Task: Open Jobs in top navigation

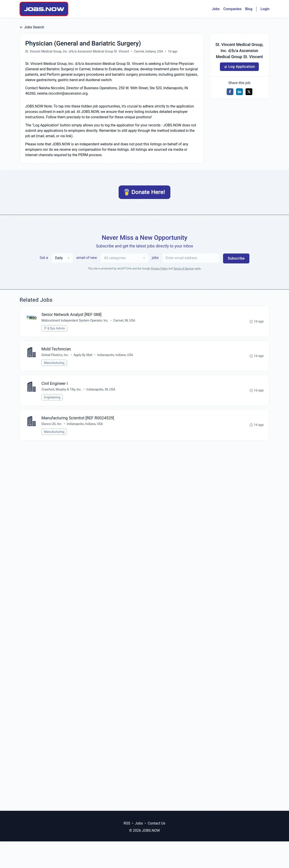Action: tap(216, 9)
